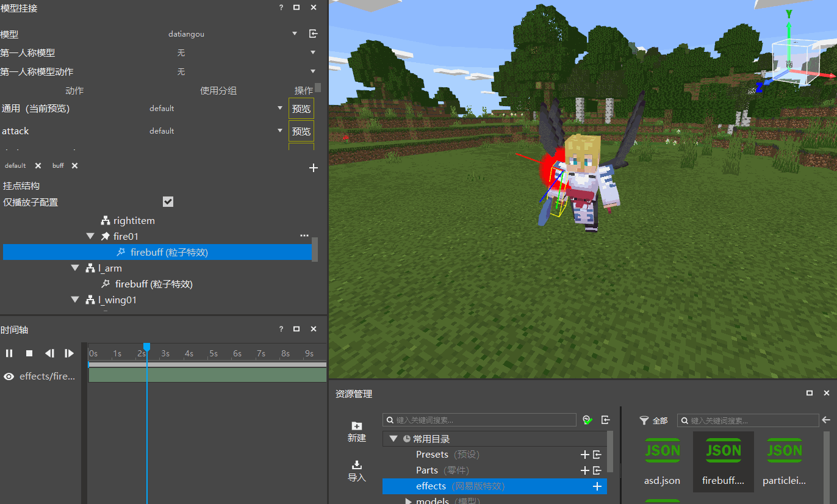This screenshot has height=504, width=837.
Task: Click the viewport orientation gizmo cube
Action: (x=796, y=64)
